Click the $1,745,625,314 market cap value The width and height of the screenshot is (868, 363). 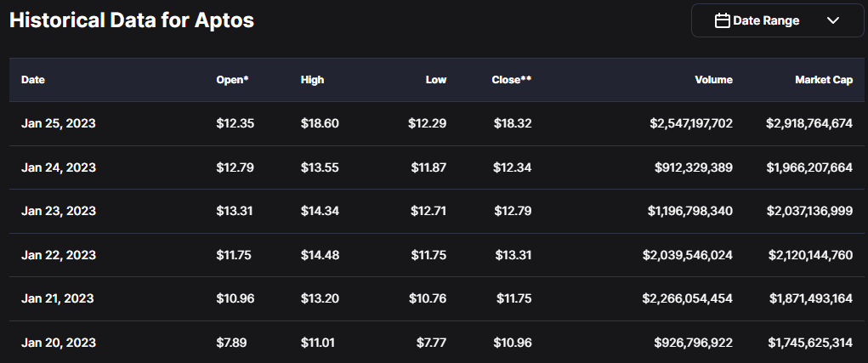pyautogui.click(x=808, y=343)
